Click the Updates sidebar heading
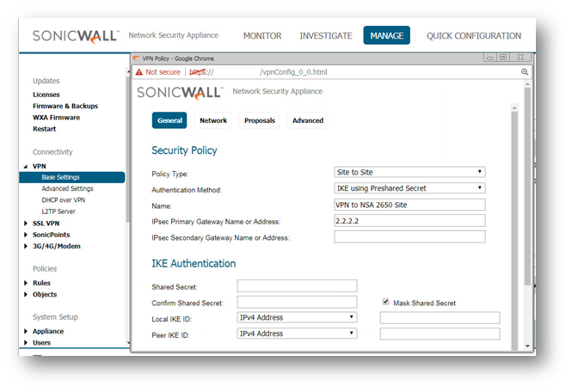Screen dimensions: 572x392 click(x=46, y=81)
